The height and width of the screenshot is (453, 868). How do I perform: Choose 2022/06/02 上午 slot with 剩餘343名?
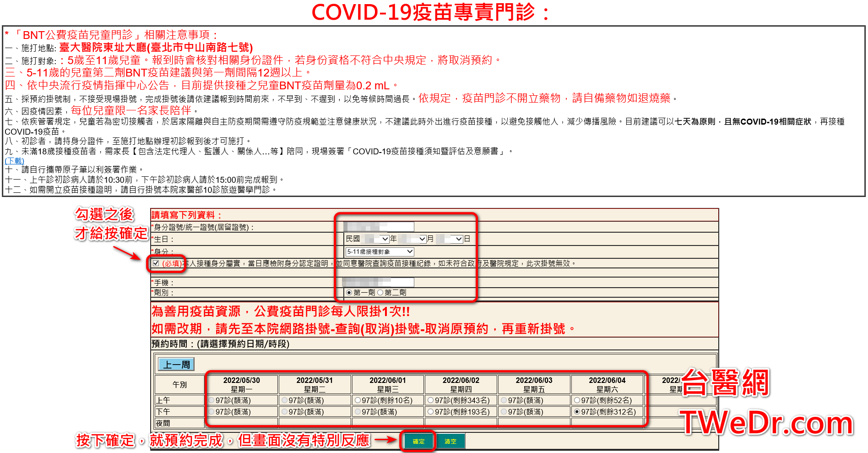431,400
